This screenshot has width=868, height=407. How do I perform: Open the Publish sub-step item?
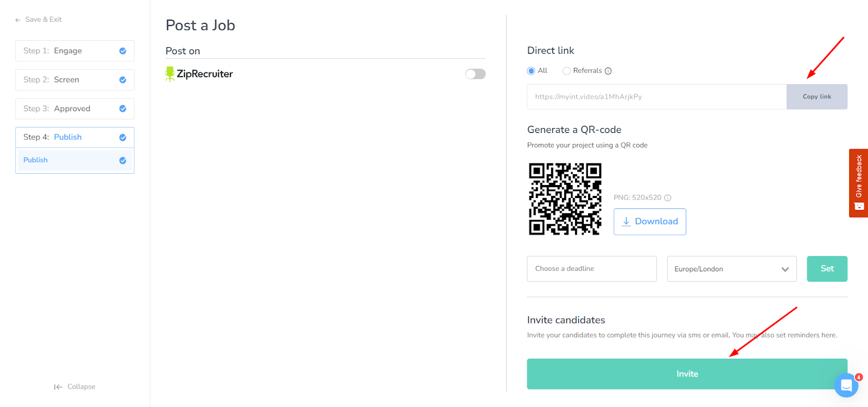(x=74, y=160)
